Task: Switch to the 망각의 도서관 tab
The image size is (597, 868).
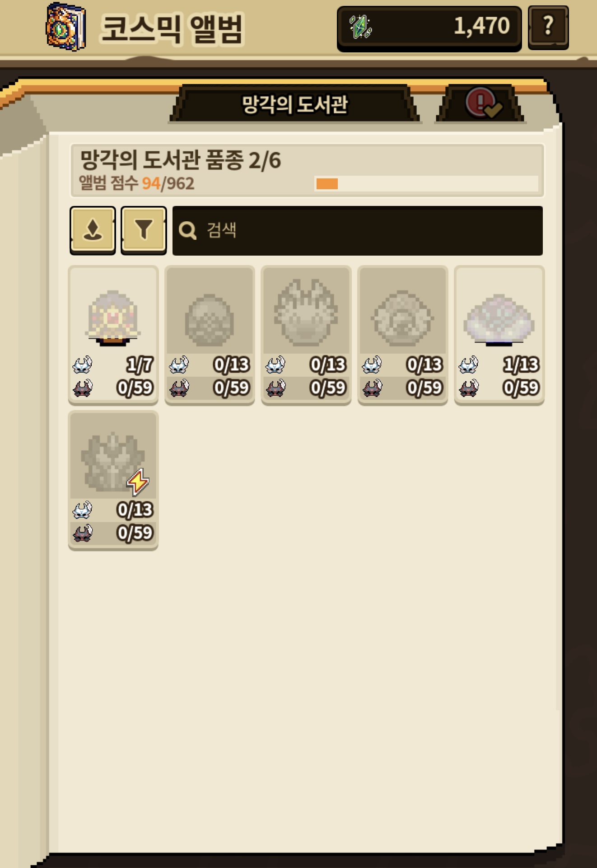Action: (x=295, y=104)
